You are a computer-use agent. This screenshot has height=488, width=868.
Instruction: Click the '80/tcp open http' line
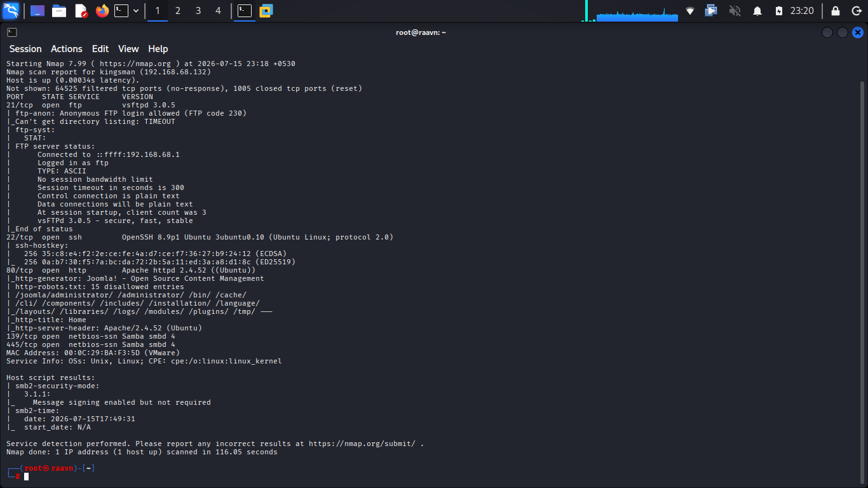coord(131,270)
